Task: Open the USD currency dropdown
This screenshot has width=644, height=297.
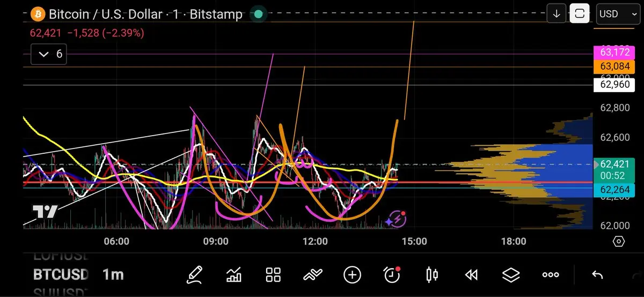Action: [x=618, y=14]
